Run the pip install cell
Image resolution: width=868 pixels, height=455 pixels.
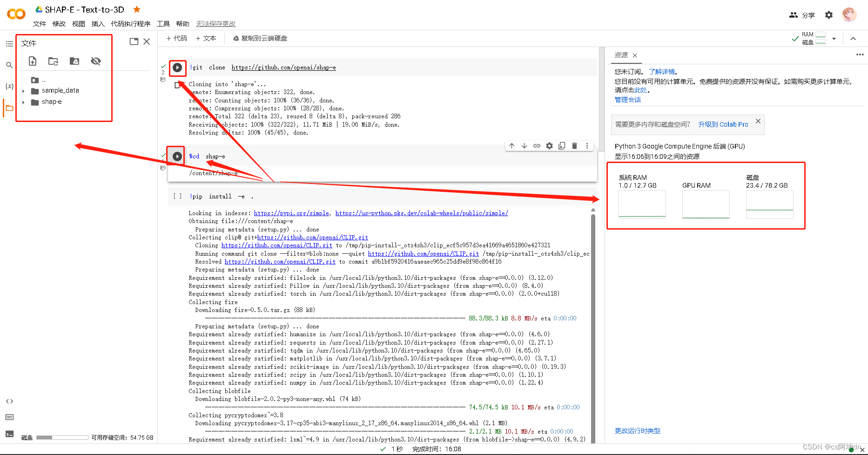(177, 197)
